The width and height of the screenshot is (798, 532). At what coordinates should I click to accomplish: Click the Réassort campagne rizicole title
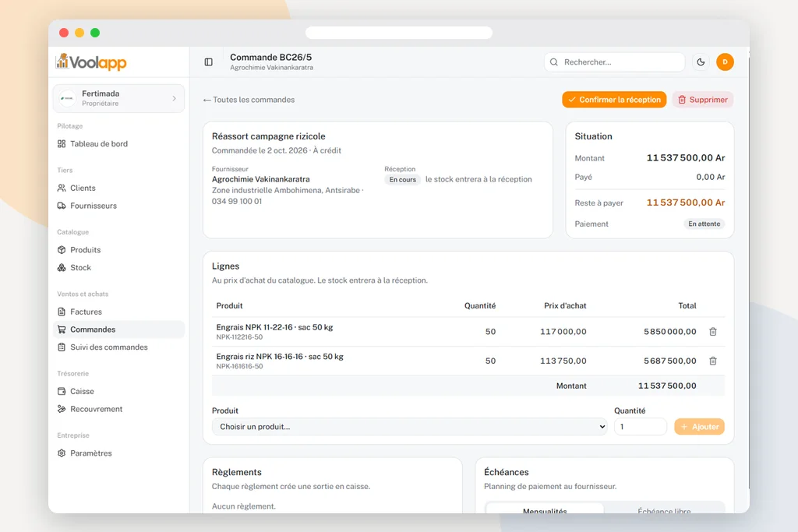pyautogui.click(x=269, y=136)
